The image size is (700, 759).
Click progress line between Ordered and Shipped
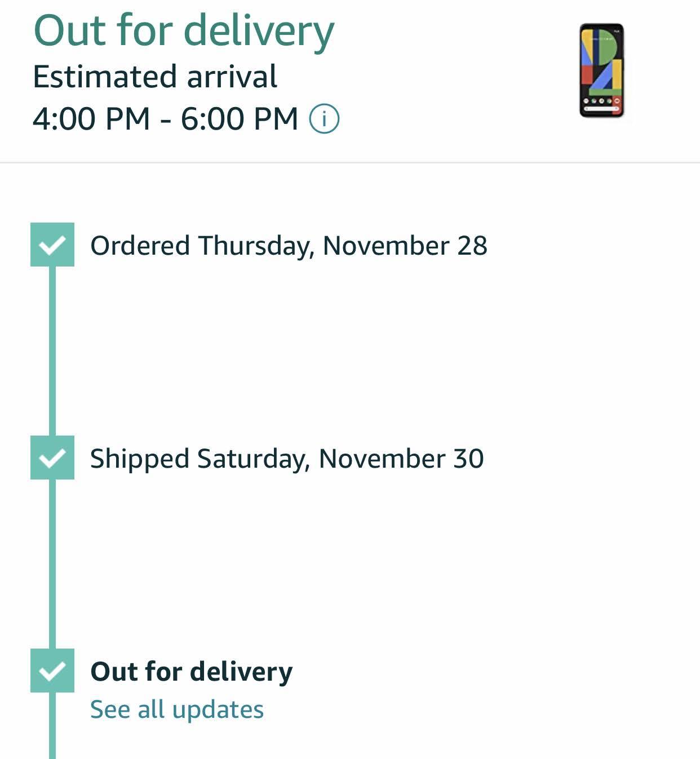click(52, 350)
